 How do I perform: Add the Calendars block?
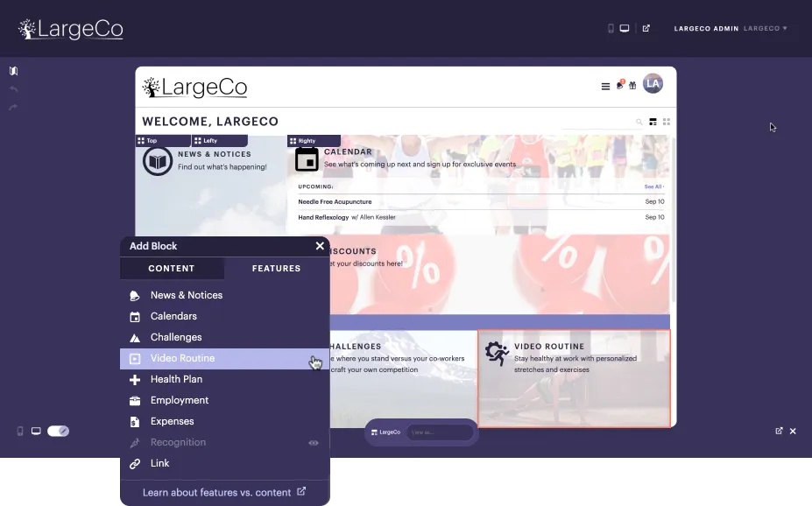click(x=225, y=316)
